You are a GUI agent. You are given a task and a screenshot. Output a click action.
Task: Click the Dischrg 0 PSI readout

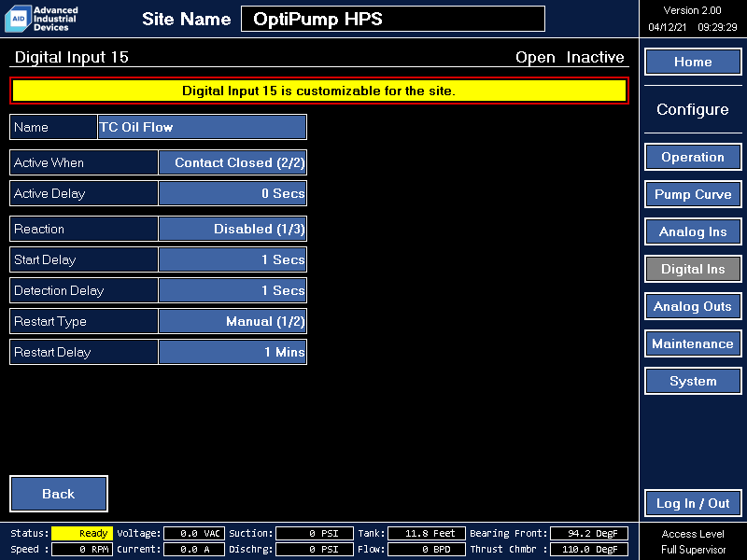[315, 549]
